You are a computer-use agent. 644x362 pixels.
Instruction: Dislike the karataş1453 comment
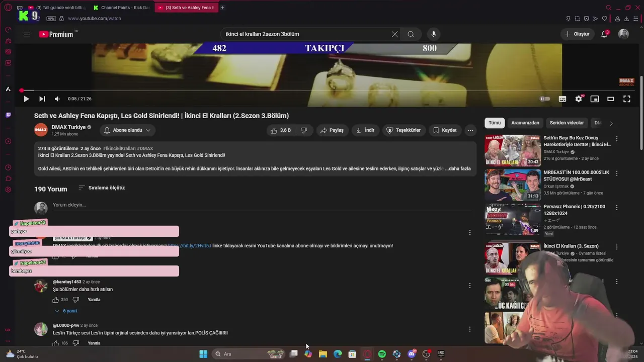(x=76, y=300)
